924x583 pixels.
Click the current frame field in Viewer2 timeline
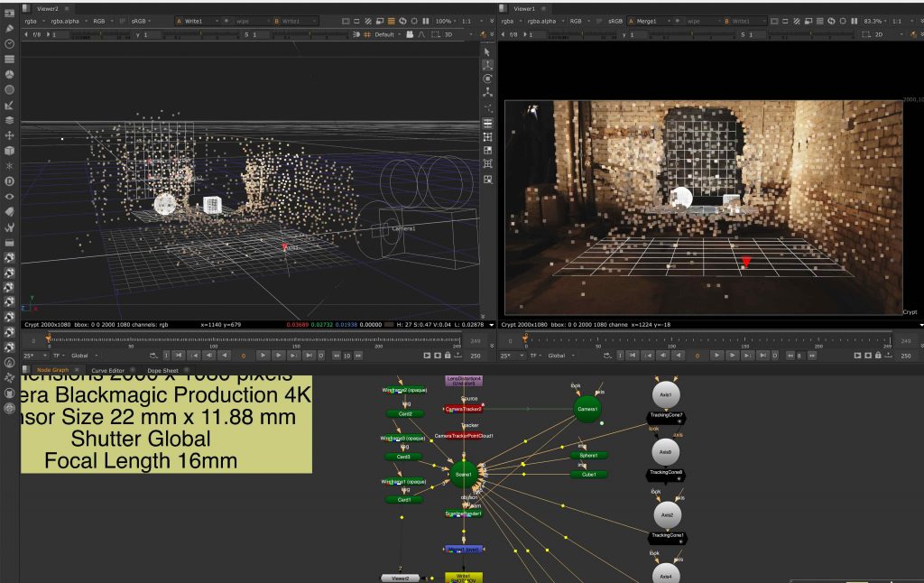click(242, 356)
